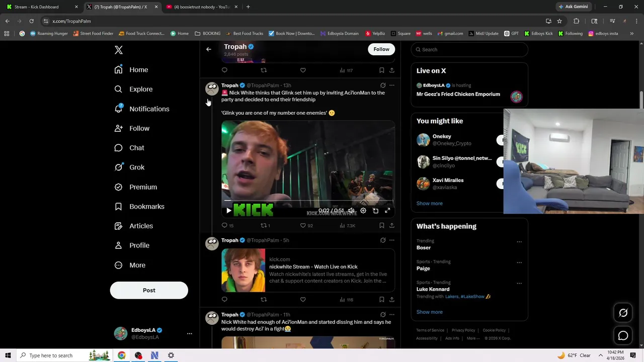This screenshot has width=644, height=362.
Task: Open Xavi Miralles suggested profile
Action: pyautogui.click(x=448, y=180)
